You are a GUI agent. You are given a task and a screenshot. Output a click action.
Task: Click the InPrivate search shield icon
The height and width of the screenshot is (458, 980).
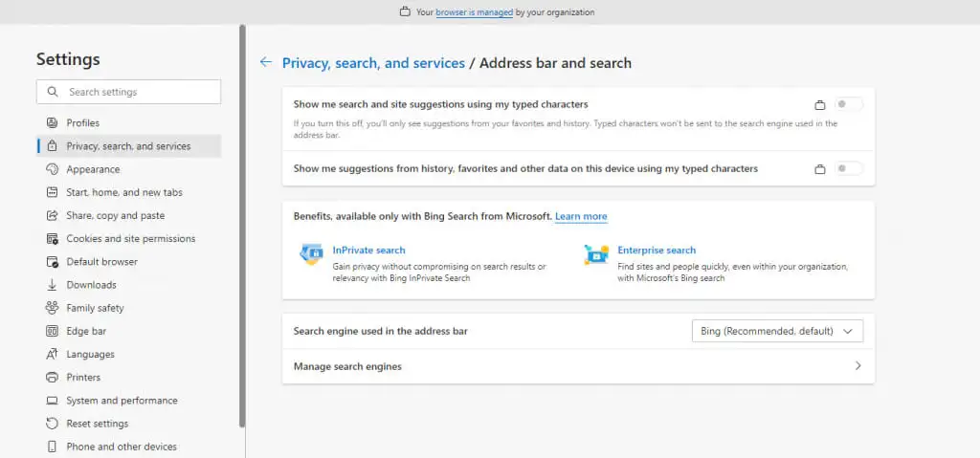311,254
